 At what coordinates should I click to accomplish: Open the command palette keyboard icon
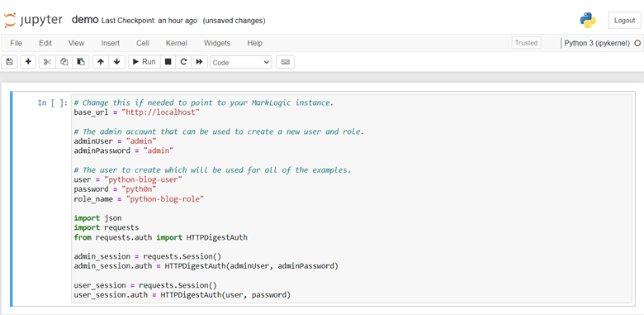pos(286,62)
